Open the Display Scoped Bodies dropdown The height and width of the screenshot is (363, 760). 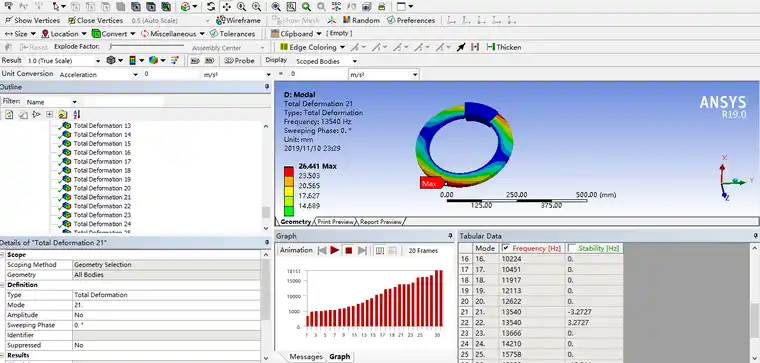pyautogui.click(x=326, y=61)
